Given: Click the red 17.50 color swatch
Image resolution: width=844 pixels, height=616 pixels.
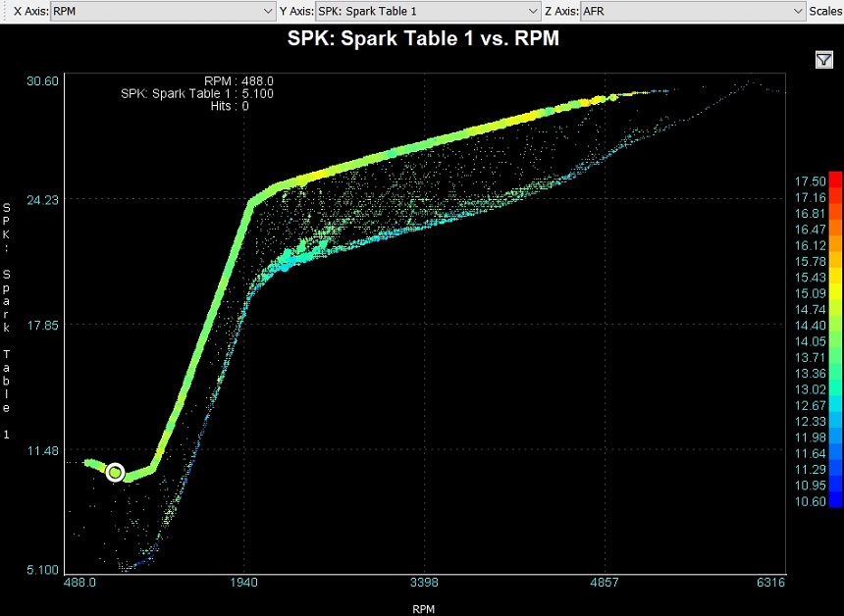Looking at the screenshot, I should pos(835,180).
